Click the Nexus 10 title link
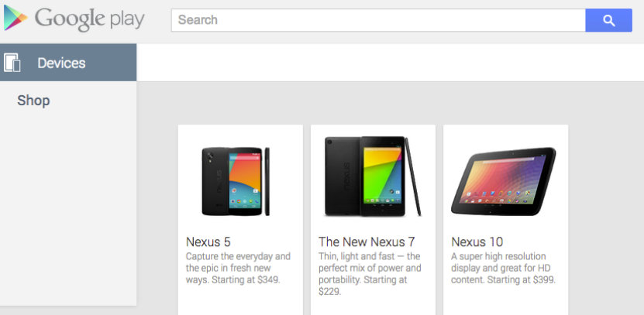Screen dimensions: 644x315 tap(477, 241)
